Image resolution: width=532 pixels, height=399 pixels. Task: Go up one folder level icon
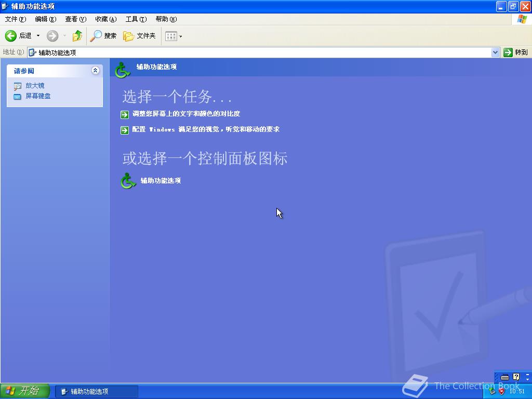click(77, 36)
